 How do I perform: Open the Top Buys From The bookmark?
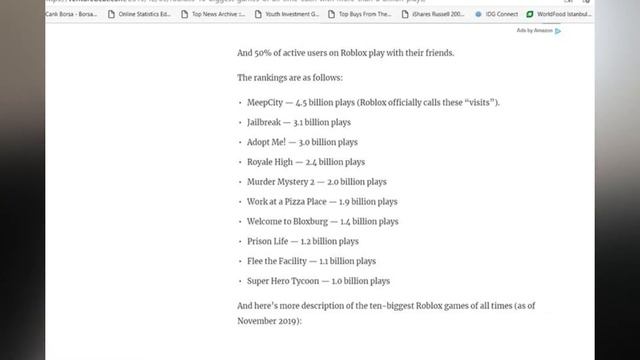tap(360, 14)
